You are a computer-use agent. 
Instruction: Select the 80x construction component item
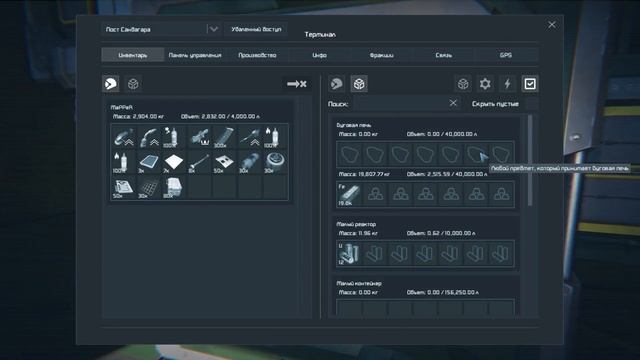[174, 187]
